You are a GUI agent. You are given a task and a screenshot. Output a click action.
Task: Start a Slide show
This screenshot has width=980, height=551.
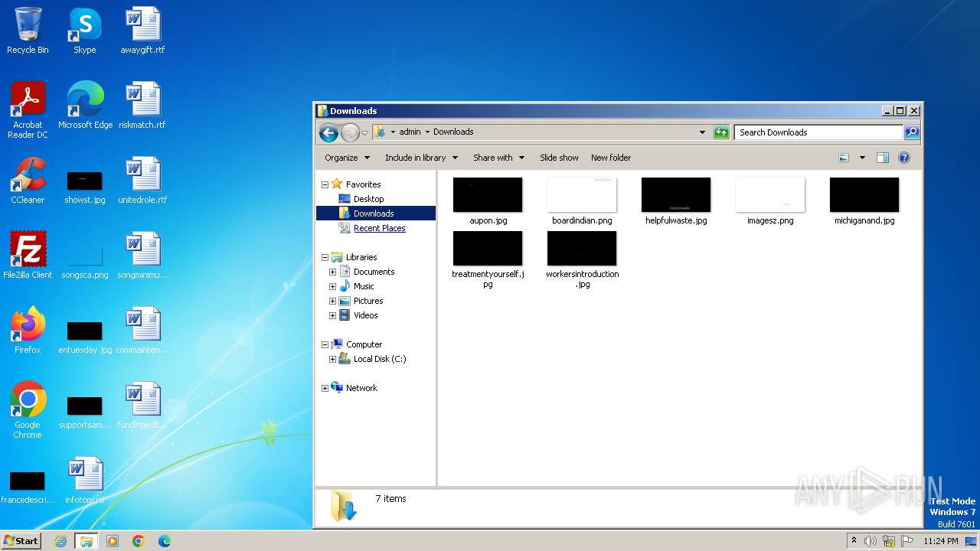(559, 158)
